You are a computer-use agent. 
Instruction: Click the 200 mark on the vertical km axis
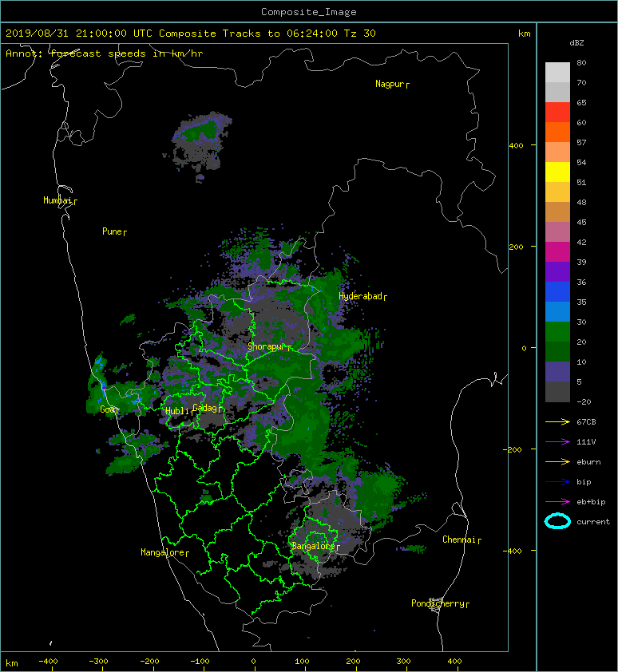(516, 247)
